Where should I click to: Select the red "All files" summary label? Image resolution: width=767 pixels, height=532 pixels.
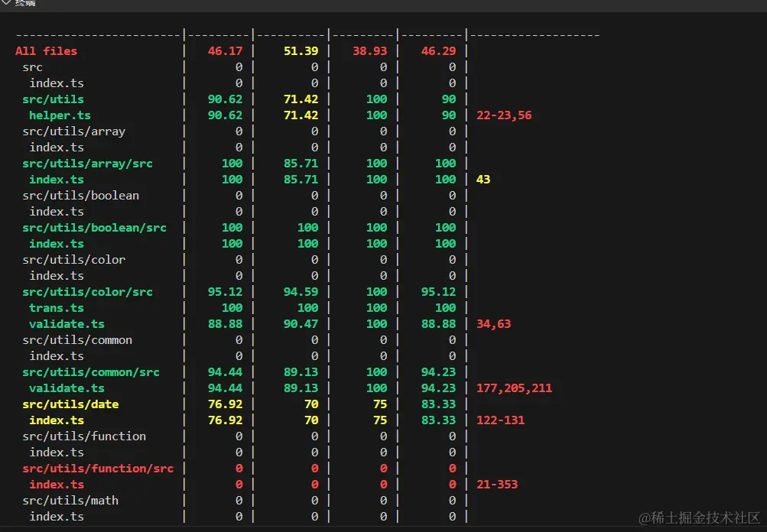(46, 51)
